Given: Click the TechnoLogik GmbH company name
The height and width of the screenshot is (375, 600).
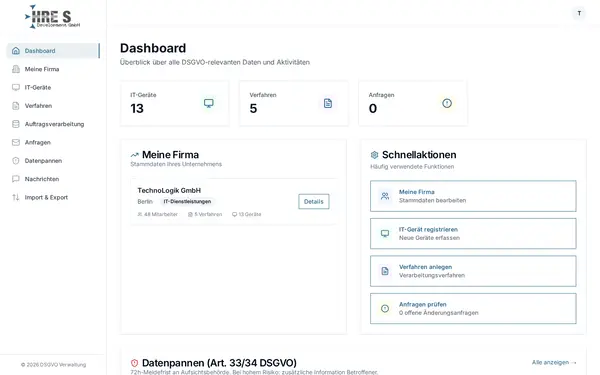Looking at the screenshot, I should click(169, 190).
